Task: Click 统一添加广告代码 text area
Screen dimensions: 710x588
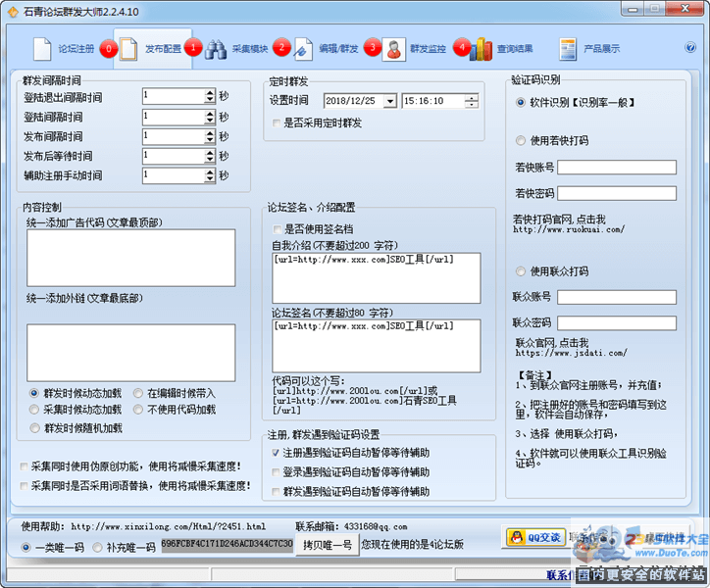Action: [x=130, y=258]
